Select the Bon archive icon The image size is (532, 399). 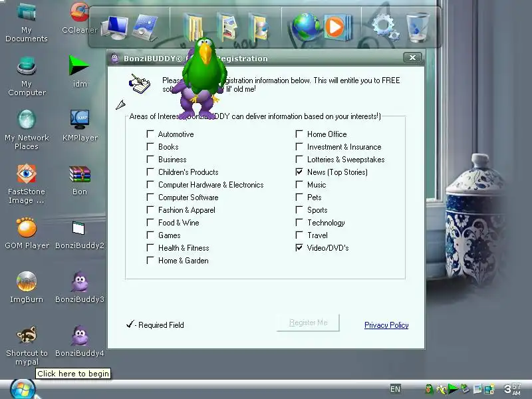(x=80, y=181)
